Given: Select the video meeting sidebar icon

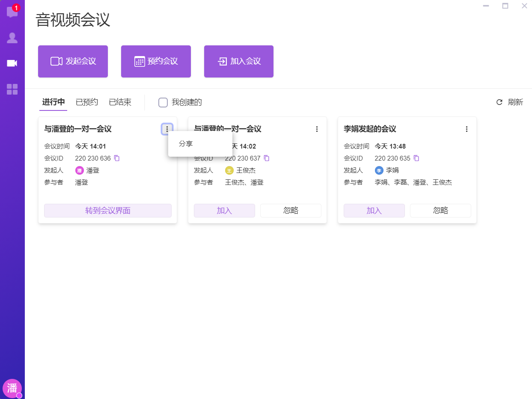Looking at the screenshot, I should (x=12, y=63).
